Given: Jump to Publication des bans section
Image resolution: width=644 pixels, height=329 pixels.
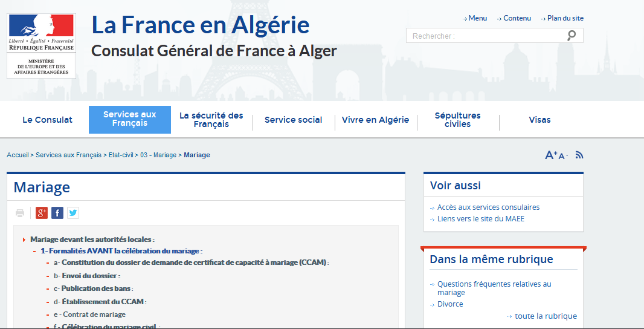Looking at the screenshot, I should [96, 288].
